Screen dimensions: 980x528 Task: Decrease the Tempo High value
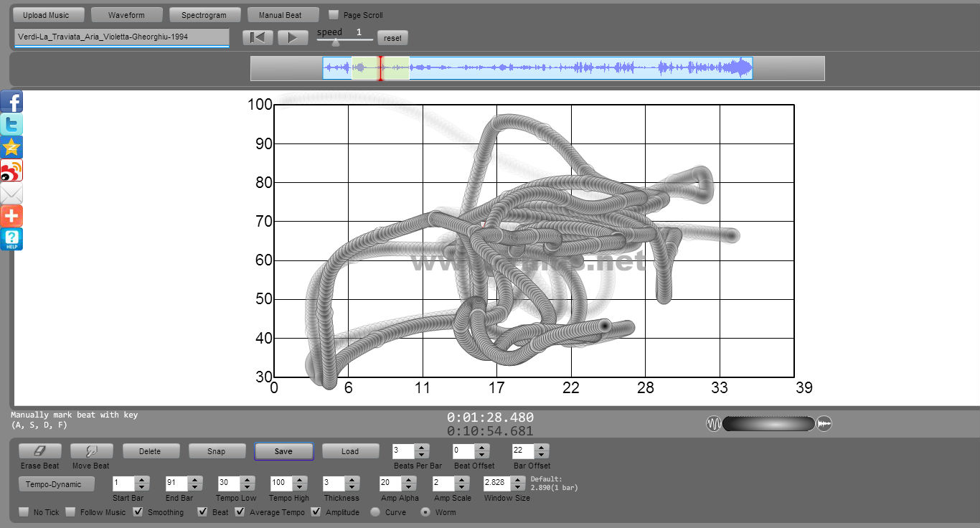[301, 488]
